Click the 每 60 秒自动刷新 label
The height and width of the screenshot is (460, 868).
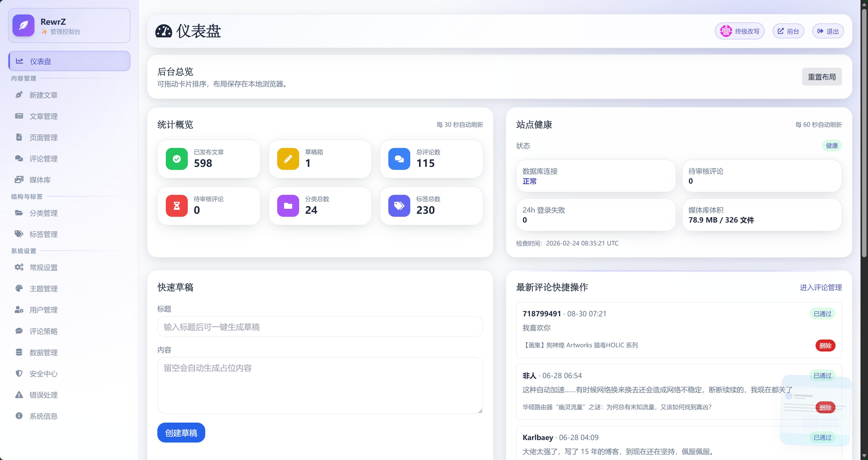[819, 124]
